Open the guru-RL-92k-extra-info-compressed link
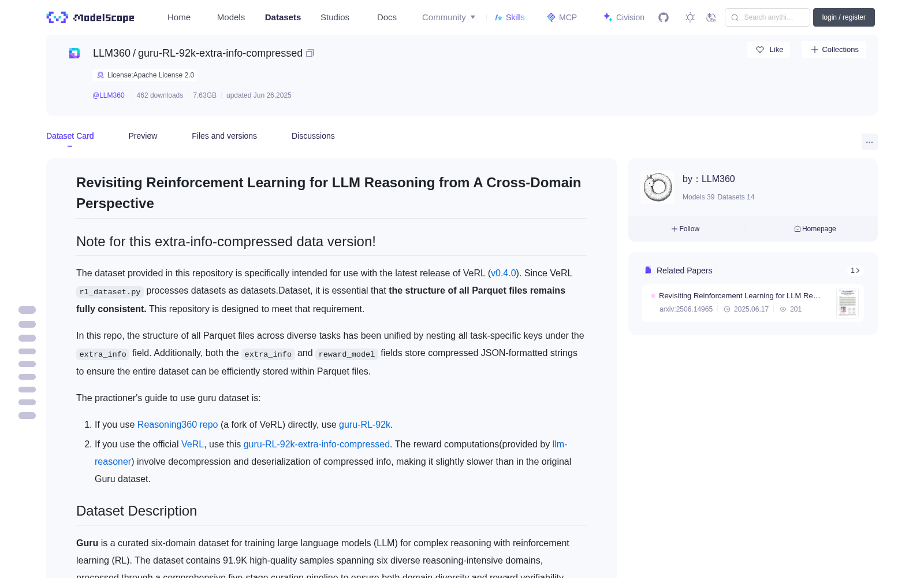 (316, 444)
